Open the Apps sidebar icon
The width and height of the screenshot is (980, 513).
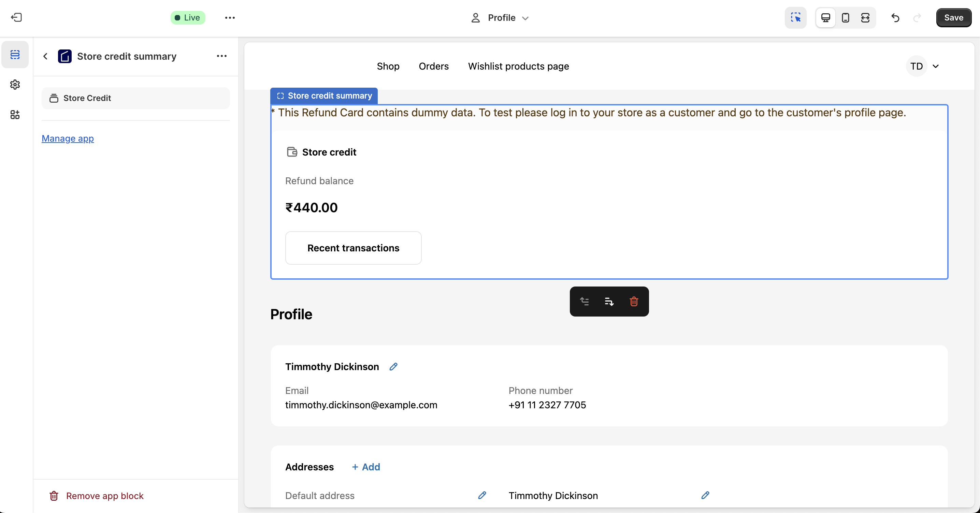coord(15,115)
